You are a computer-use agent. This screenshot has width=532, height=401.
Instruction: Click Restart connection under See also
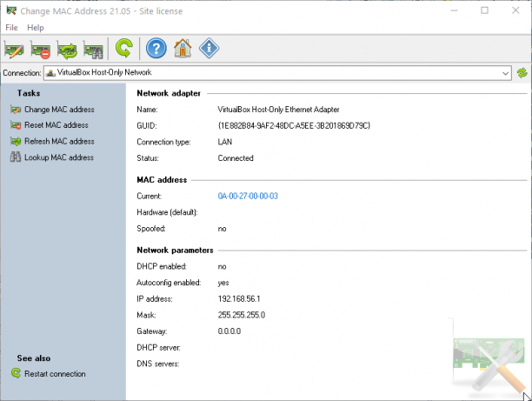pos(55,374)
